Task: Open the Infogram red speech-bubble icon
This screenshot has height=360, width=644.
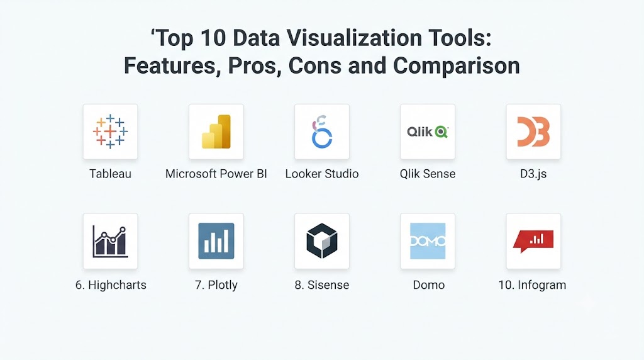Action: pyautogui.click(x=533, y=241)
